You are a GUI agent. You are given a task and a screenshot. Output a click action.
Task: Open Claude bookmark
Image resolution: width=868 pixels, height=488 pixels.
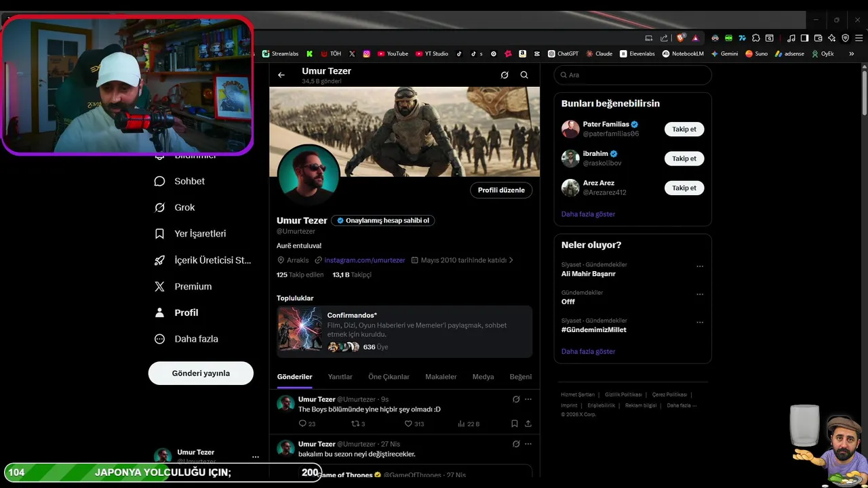[x=599, y=54]
